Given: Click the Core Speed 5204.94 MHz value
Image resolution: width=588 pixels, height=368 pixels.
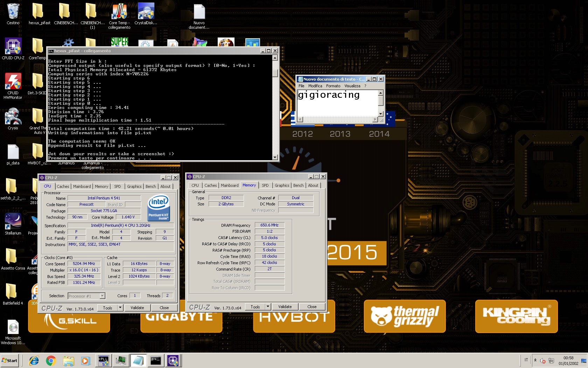Looking at the screenshot, I should coord(84,264).
